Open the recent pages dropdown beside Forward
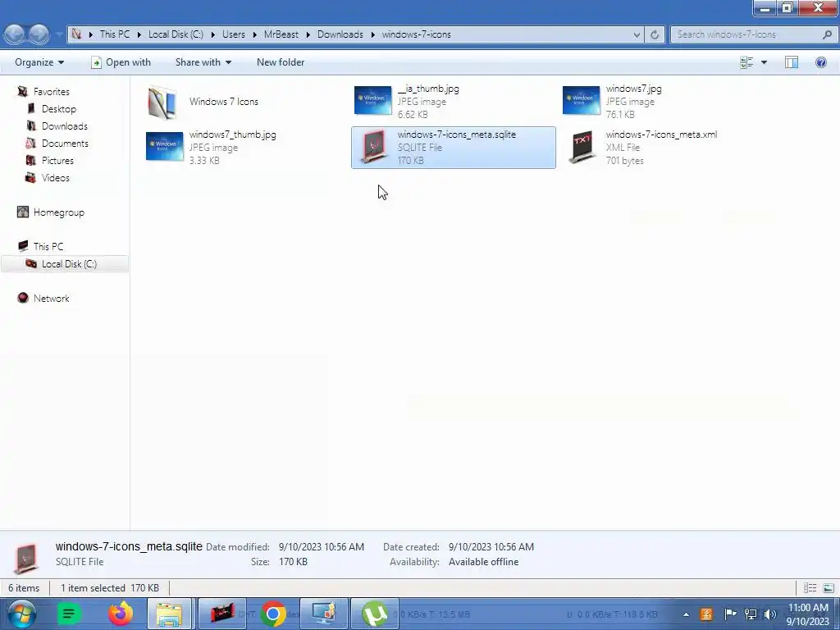The image size is (840, 630). (57, 34)
